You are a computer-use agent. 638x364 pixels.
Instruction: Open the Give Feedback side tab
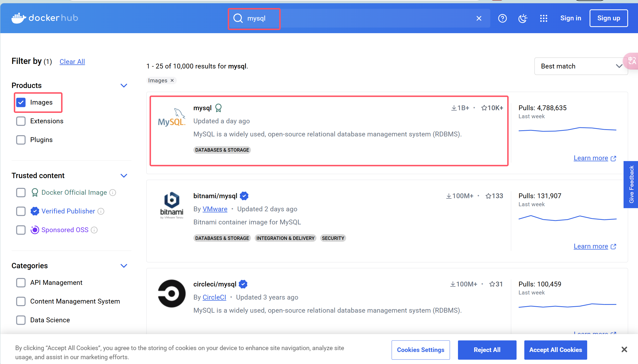pos(631,185)
